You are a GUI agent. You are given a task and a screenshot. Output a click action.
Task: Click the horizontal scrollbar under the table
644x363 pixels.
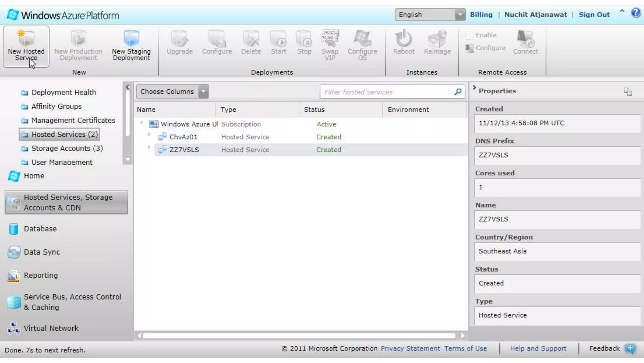pos(299,336)
